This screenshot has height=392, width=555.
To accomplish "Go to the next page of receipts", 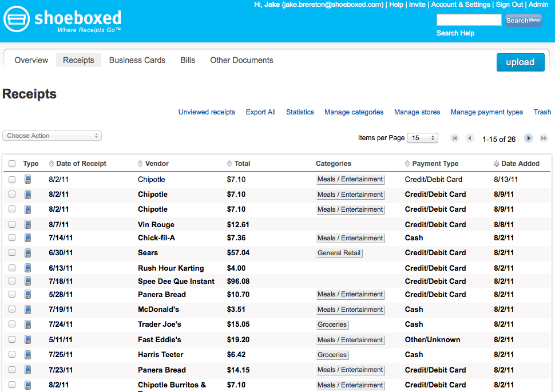I will pyautogui.click(x=529, y=138).
